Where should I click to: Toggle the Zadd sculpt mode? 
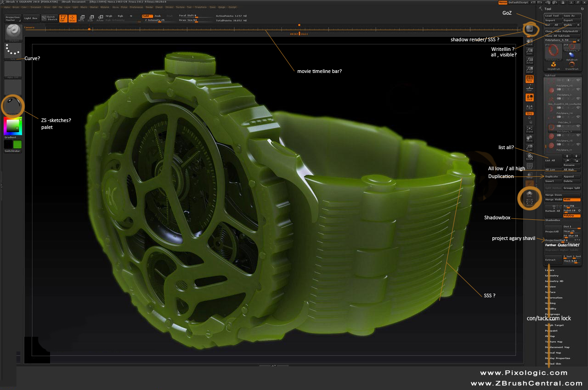click(x=147, y=16)
